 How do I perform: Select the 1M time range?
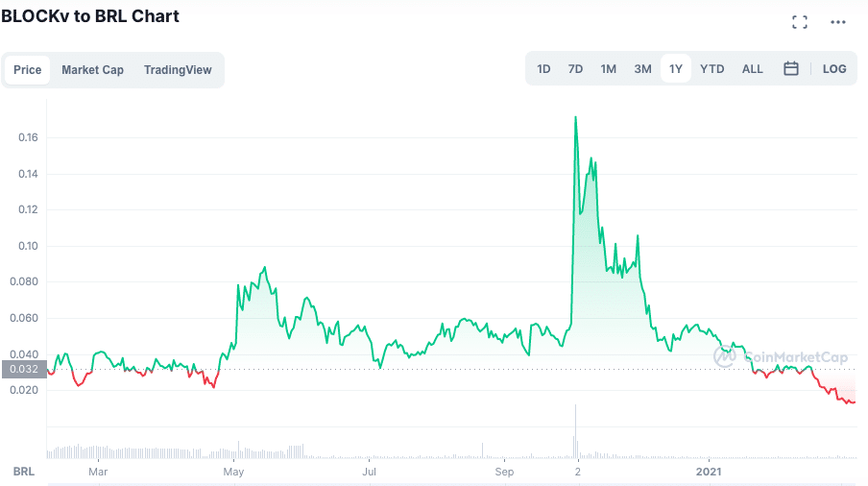pyautogui.click(x=609, y=68)
